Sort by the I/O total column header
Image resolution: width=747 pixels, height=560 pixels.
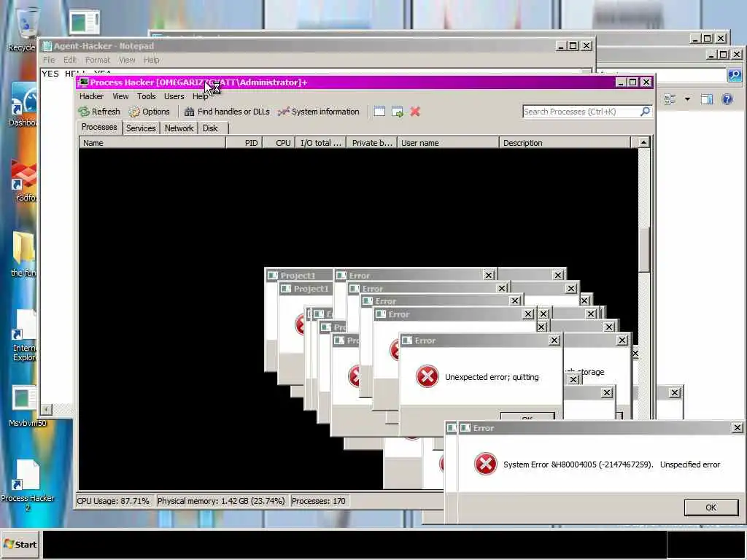[321, 143]
